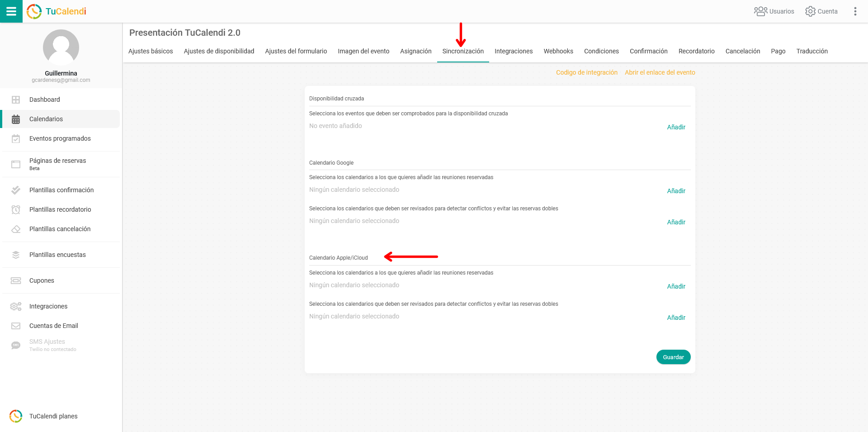Click the SMS Ajustes bubble icon
This screenshot has height=432, width=868.
(16, 345)
